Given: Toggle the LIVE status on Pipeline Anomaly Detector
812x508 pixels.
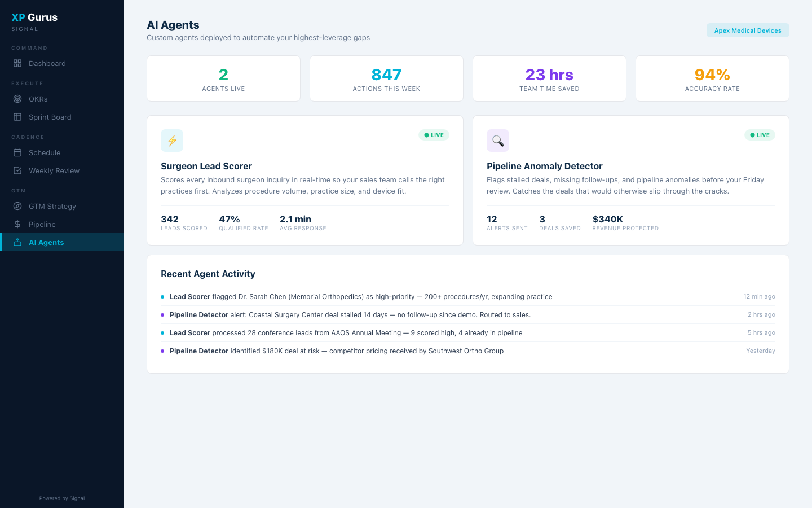Looking at the screenshot, I should pyautogui.click(x=760, y=135).
